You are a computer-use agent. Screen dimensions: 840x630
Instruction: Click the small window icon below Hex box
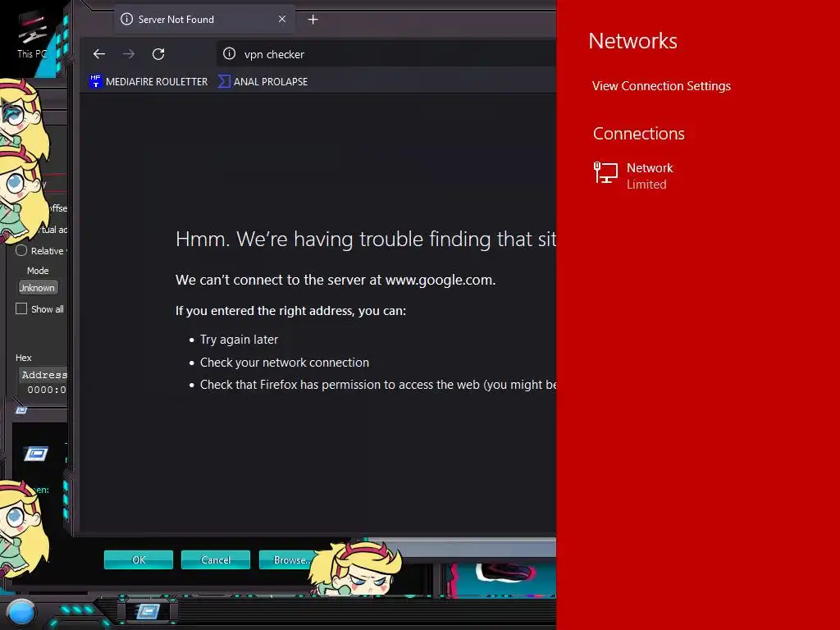click(21, 410)
